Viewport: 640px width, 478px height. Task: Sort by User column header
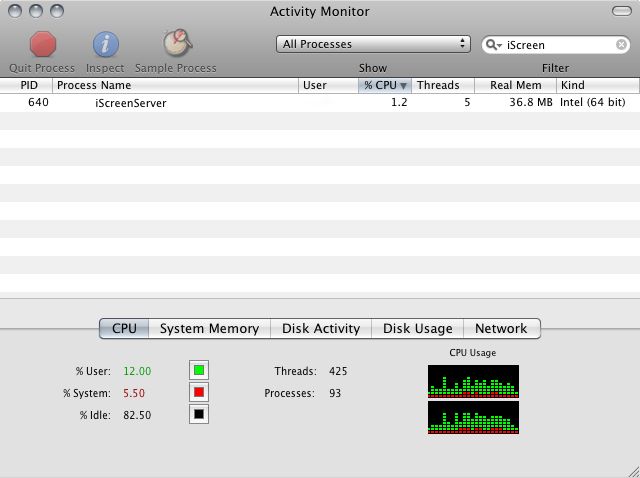(328, 85)
